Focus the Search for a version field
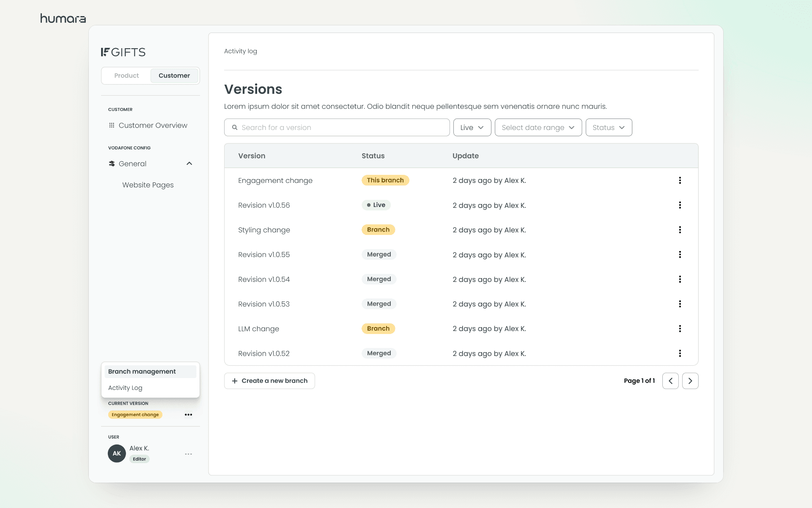This screenshot has width=812, height=508. [x=337, y=127]
